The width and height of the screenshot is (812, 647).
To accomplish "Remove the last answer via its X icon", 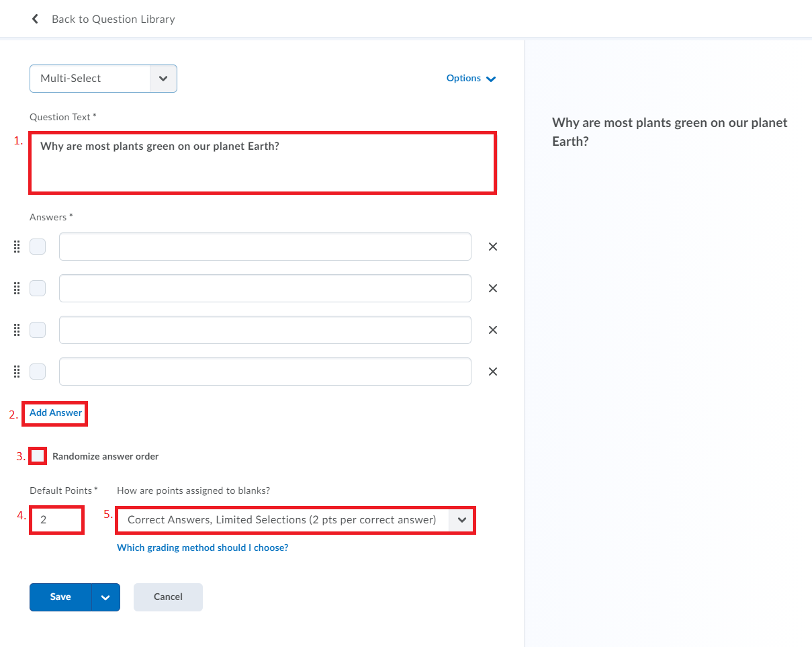I will (492, 372).
